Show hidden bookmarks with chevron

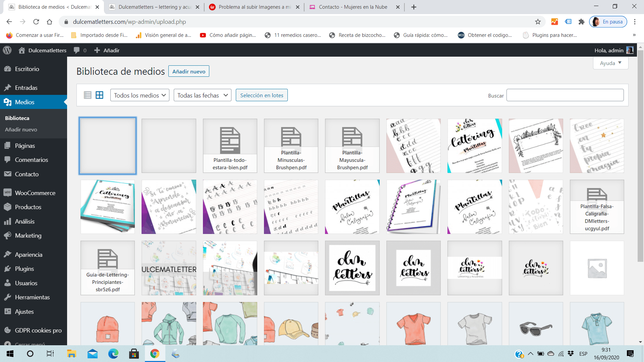pos(634,35)
